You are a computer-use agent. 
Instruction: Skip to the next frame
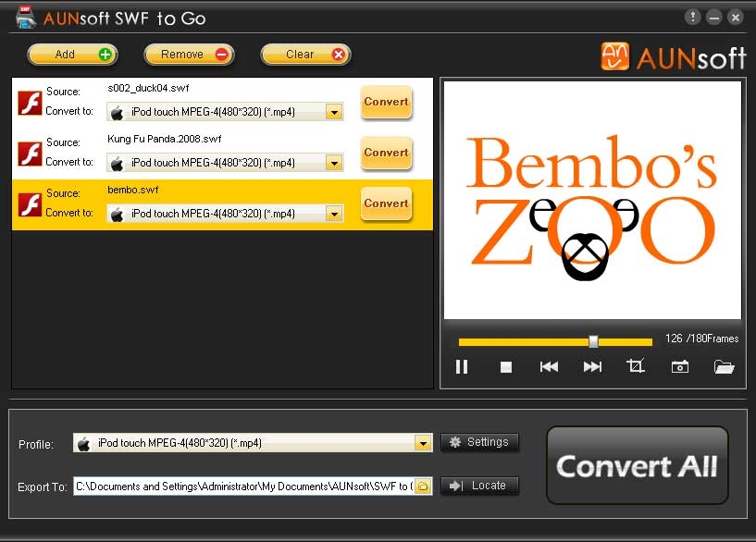pyautogui.click(x=592, y=367)
